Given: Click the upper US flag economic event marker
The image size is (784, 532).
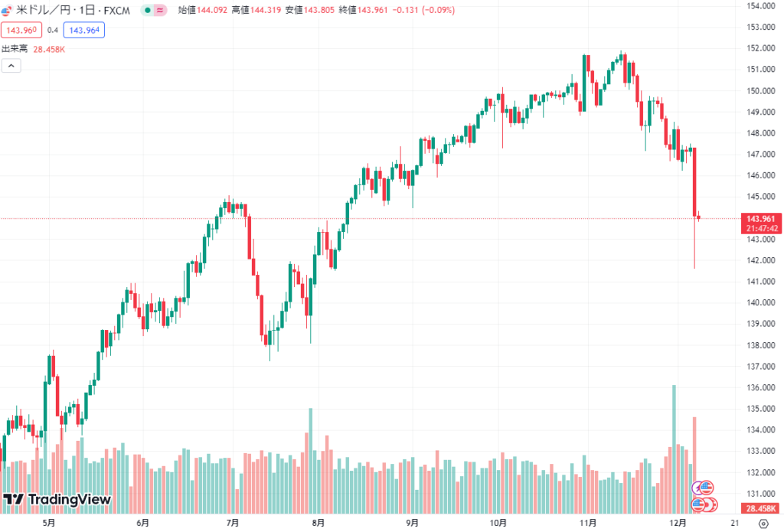Looking at the screenshot, I should (x=707, y=487).
